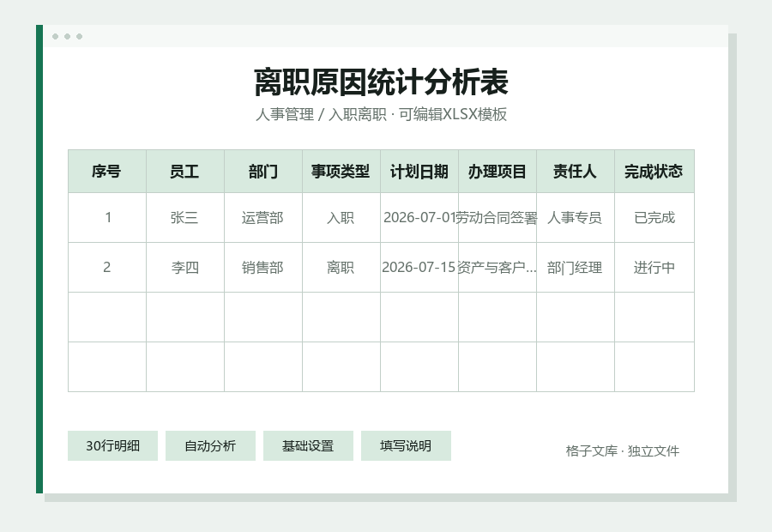Select the 责任人 column header
Image resolution: width=772 pixels, height=532 pixels.
coord(576,172)
